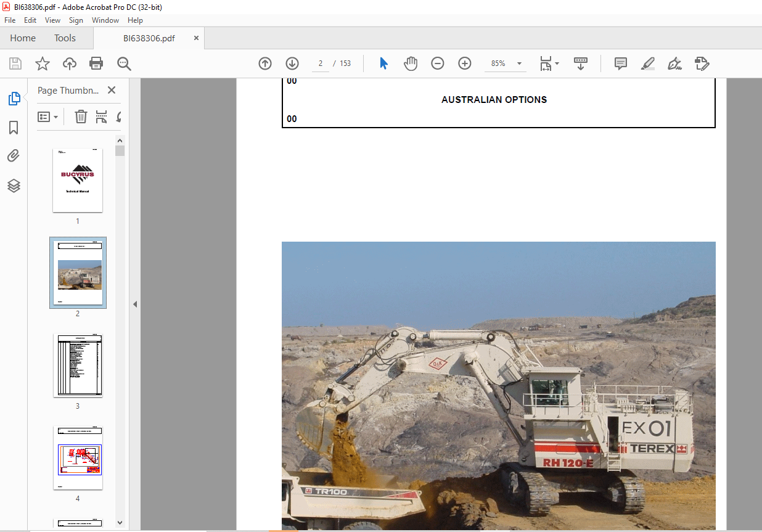Screen dimensions: 762x532
Task: Add a sticky note comment
Action: point(621,63)
